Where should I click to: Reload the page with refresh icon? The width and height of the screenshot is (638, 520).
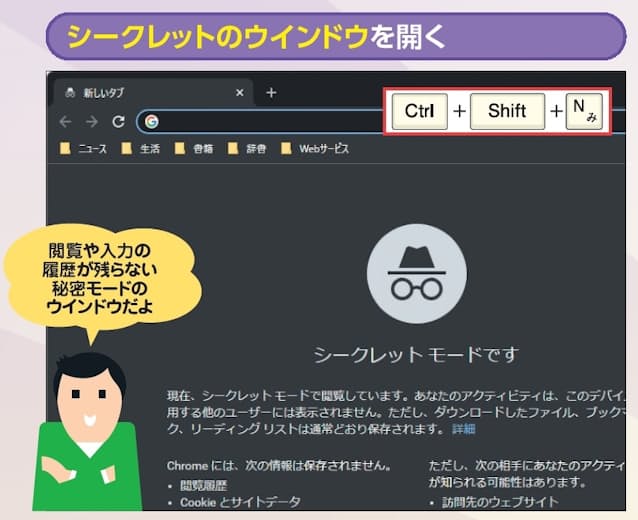point(118,122)
